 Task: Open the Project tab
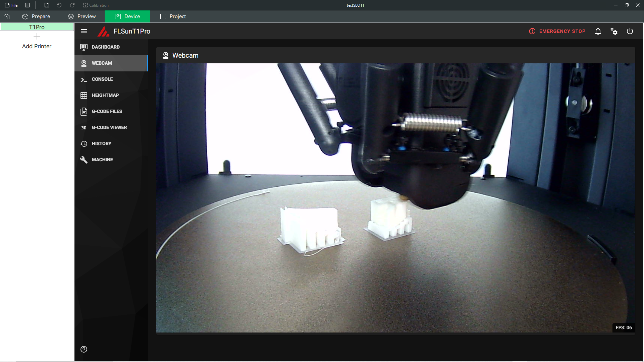coord(173,16)
